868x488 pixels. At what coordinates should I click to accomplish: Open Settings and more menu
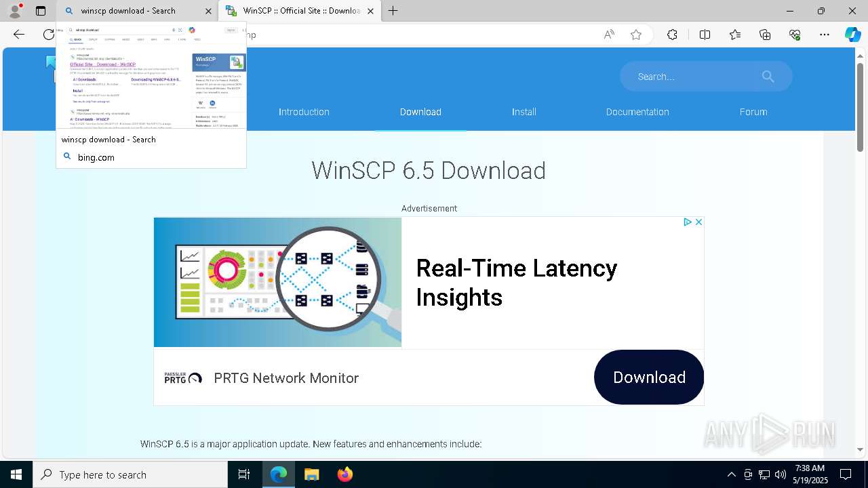(x=825, y=35)
